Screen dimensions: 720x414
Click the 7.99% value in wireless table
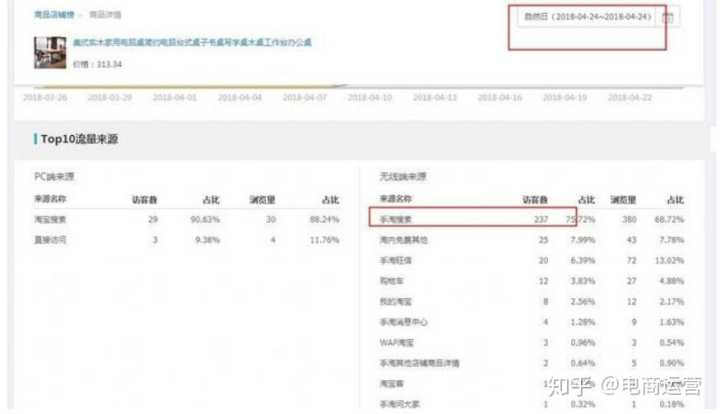coord(583,240)
